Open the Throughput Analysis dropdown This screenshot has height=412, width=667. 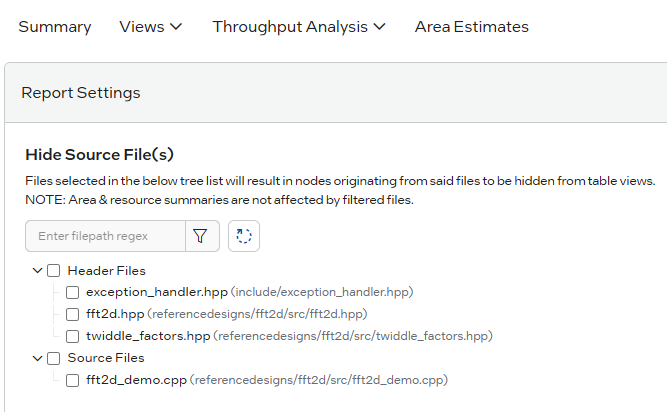pyautogui.click(x=299, y=27)
